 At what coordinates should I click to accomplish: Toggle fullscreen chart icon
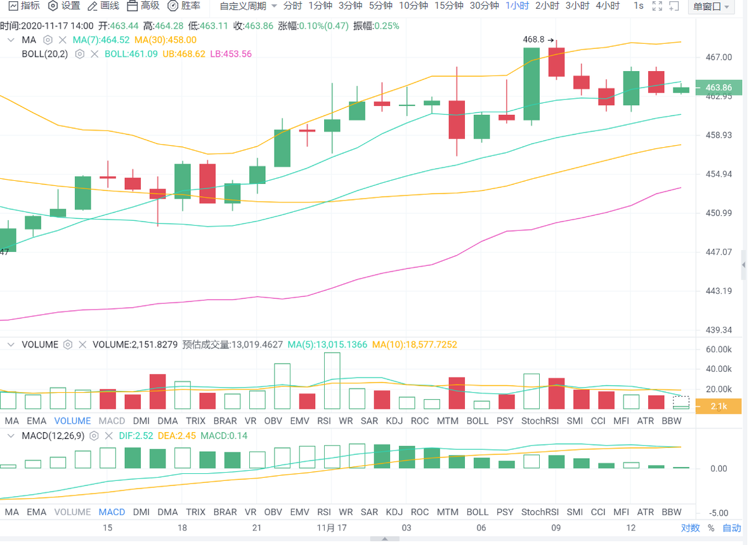(x=657, y=6)
